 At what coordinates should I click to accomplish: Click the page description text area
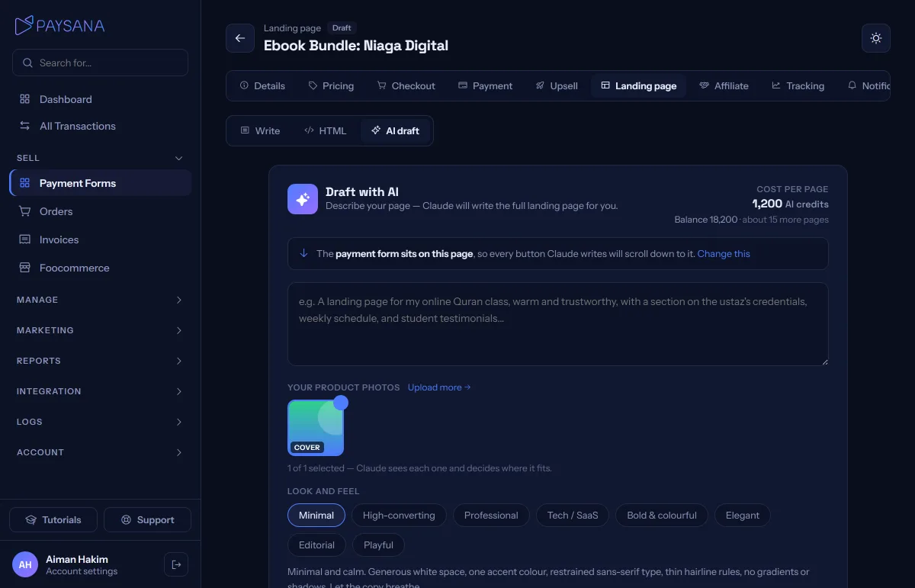coord(558,324)
